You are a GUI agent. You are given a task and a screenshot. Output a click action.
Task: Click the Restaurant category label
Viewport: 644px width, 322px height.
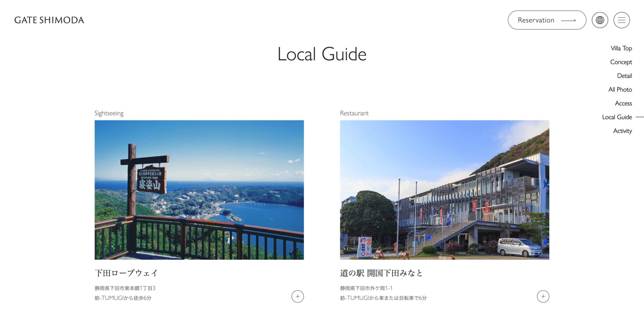tap(354, 113)
